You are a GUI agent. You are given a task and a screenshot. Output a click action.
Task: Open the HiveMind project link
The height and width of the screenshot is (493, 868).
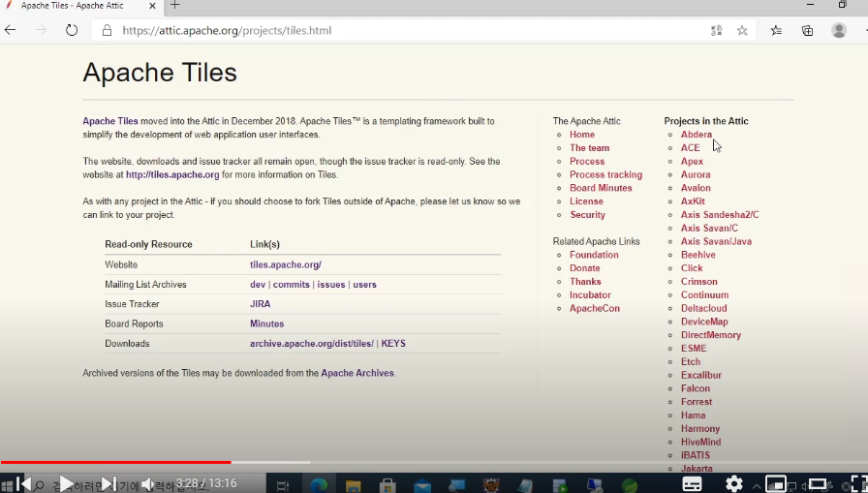click(x=700, y=442)
